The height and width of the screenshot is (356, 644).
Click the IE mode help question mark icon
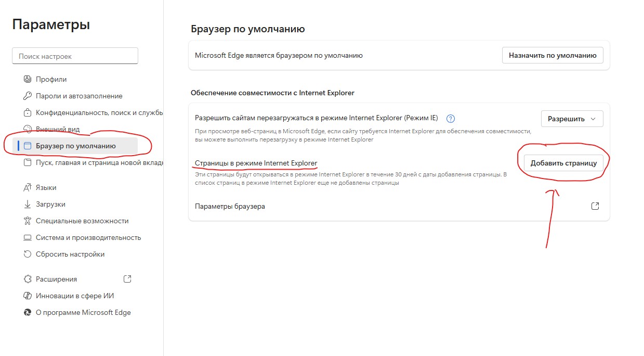tap(451, 118)
